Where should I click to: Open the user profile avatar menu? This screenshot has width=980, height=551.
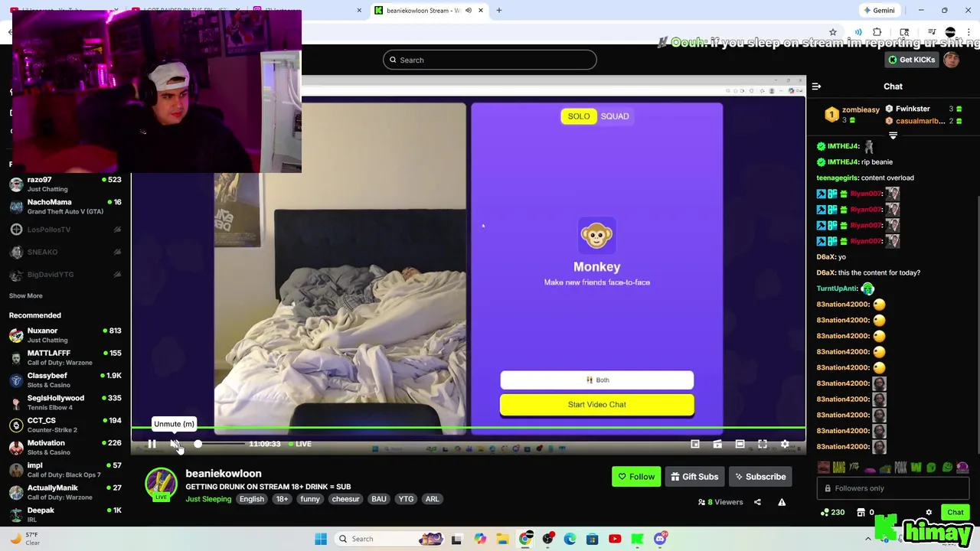(952, 60)
